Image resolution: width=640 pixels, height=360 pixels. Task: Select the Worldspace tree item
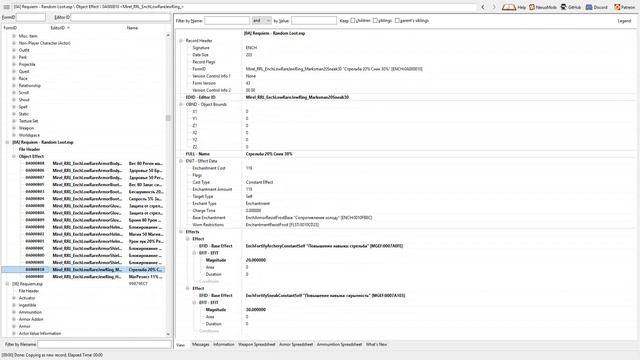[29, 135]
